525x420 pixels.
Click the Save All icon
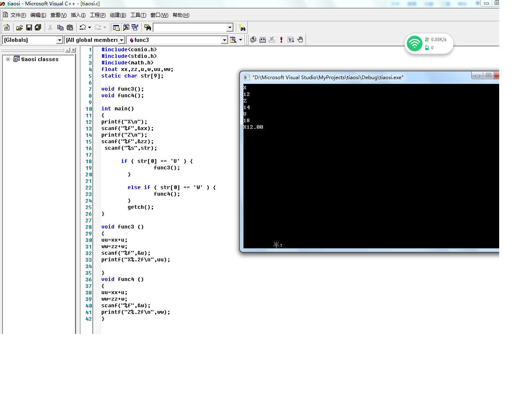38,27
